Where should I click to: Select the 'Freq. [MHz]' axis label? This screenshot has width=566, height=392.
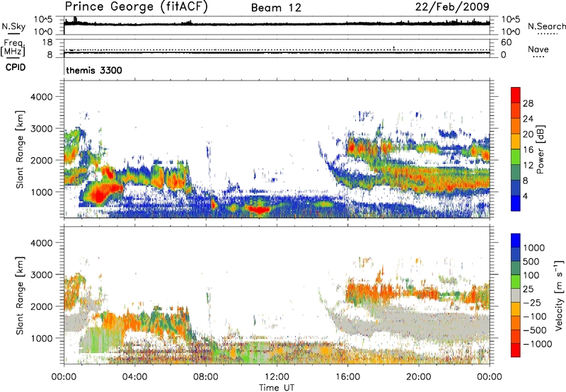click(x=13, y=48)
